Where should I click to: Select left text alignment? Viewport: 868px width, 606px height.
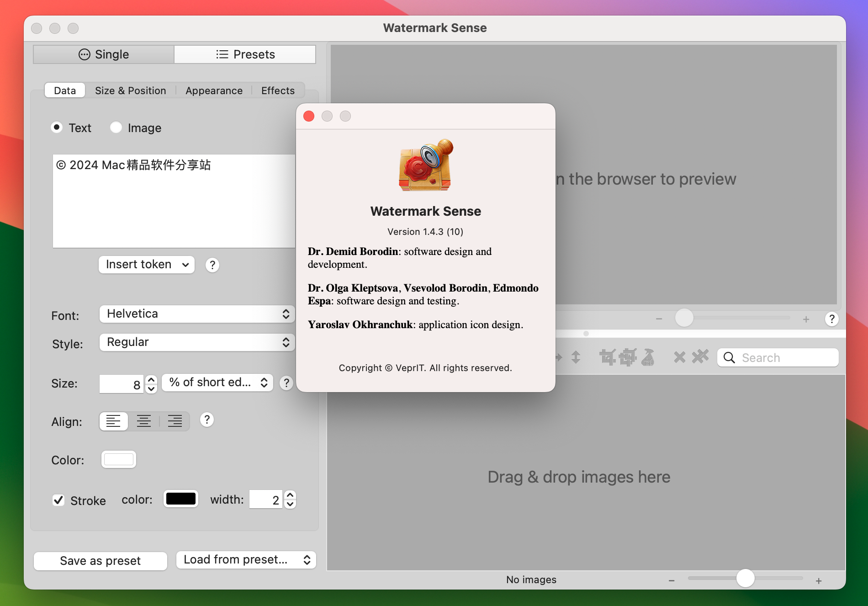[x=113, y=421]
